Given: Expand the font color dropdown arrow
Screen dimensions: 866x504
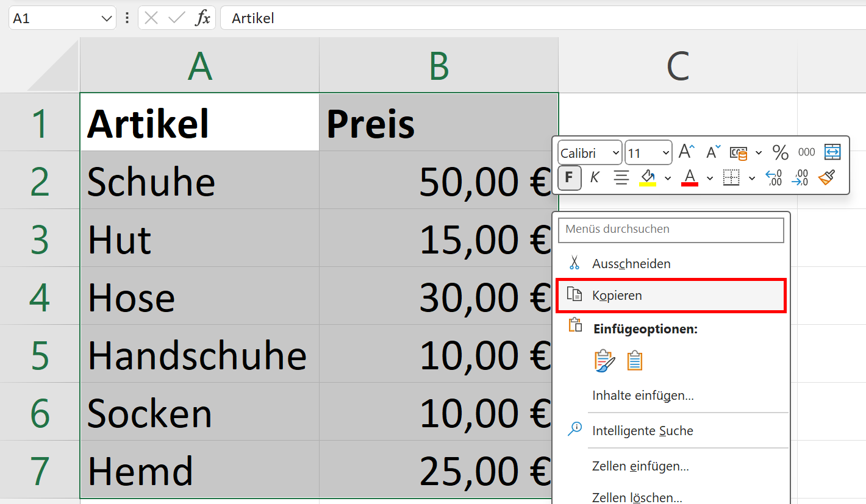Looking at the screenshot, I should (x=710, y=178).
